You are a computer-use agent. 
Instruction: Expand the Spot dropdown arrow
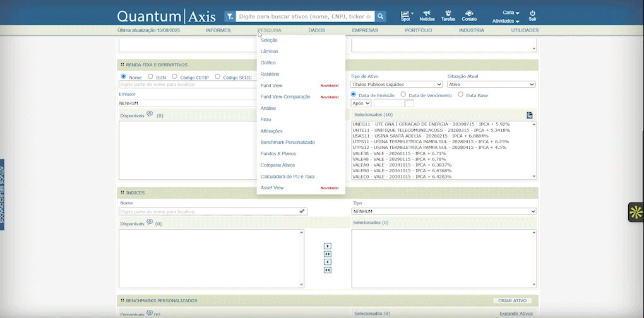click(x=412, y=13)
